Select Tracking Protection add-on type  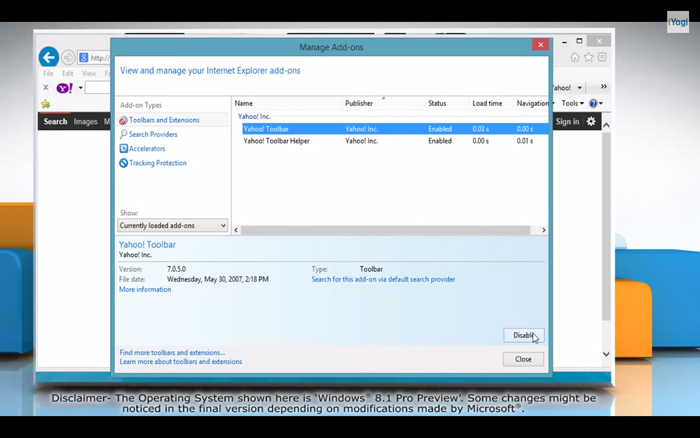point(157,163)
